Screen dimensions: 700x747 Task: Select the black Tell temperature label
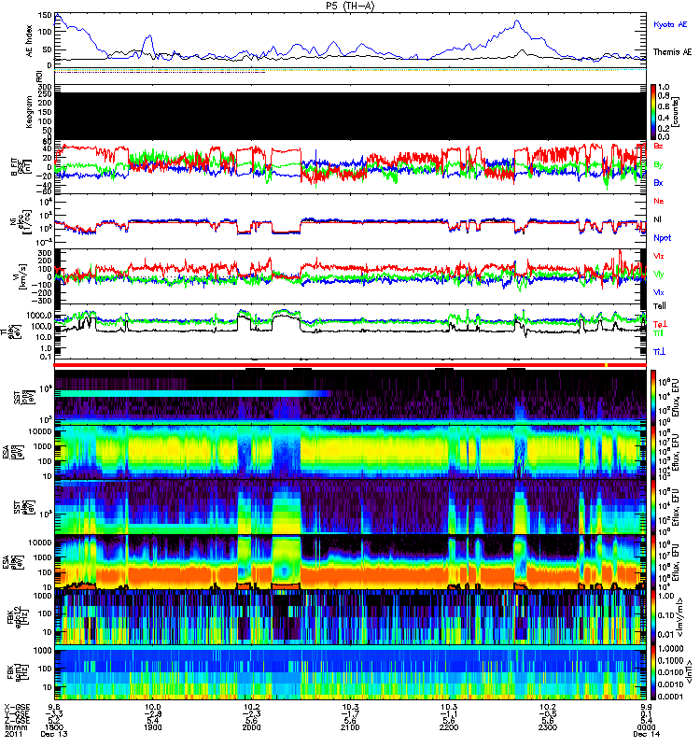point(660,306)
